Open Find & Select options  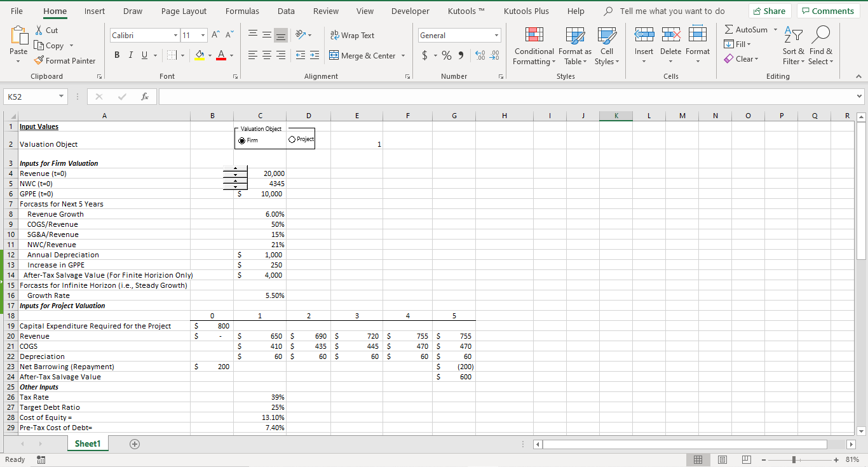pos(820,46)
